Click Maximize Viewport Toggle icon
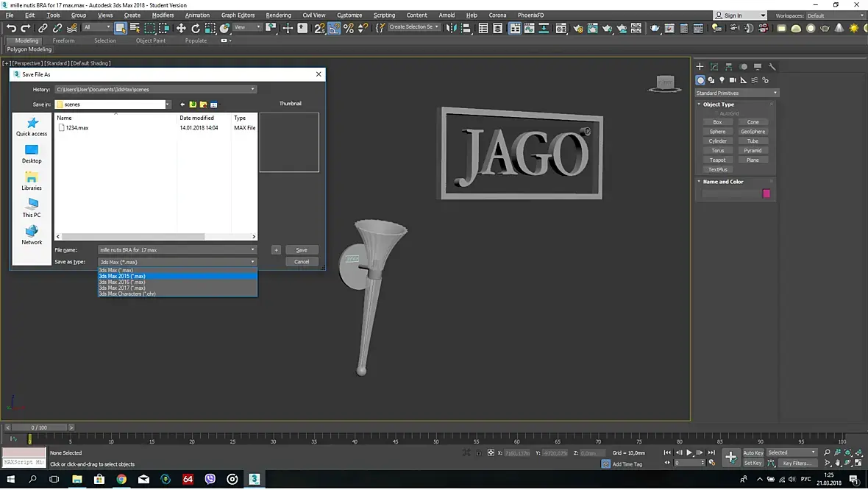 coord(858,463)
